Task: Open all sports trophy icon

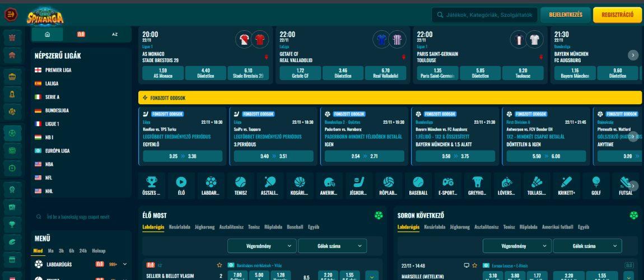Action: pos(152,185)
